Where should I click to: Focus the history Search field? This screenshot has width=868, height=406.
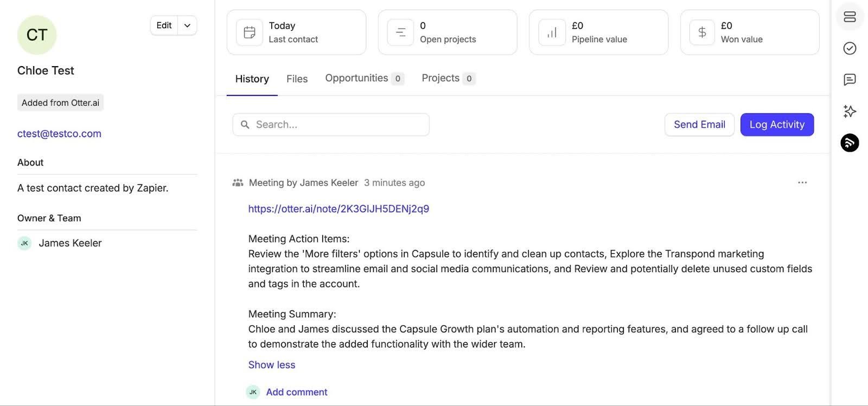tap(331, 125)
